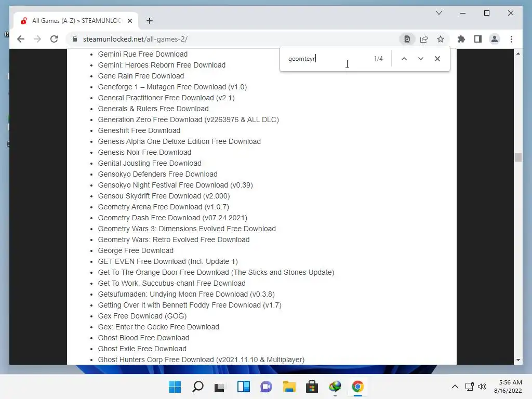The height and width of the screenshot is (399, 532).
Task: Share this page via the share icon
Action: click(424, 39)
